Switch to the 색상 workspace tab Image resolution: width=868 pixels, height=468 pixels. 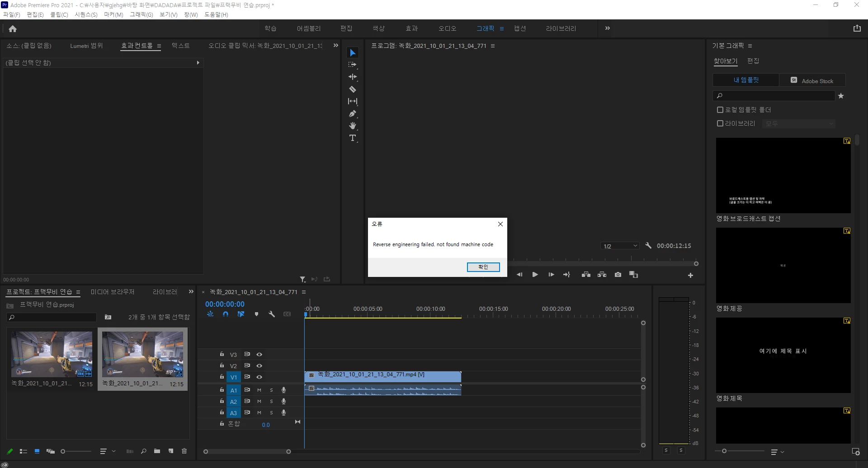tap(378, 28)
